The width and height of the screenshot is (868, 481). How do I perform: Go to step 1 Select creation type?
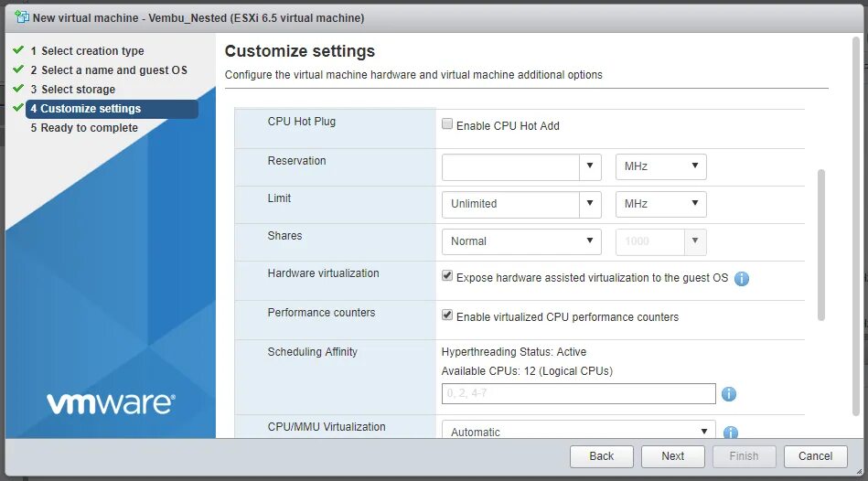coord(88,51)
